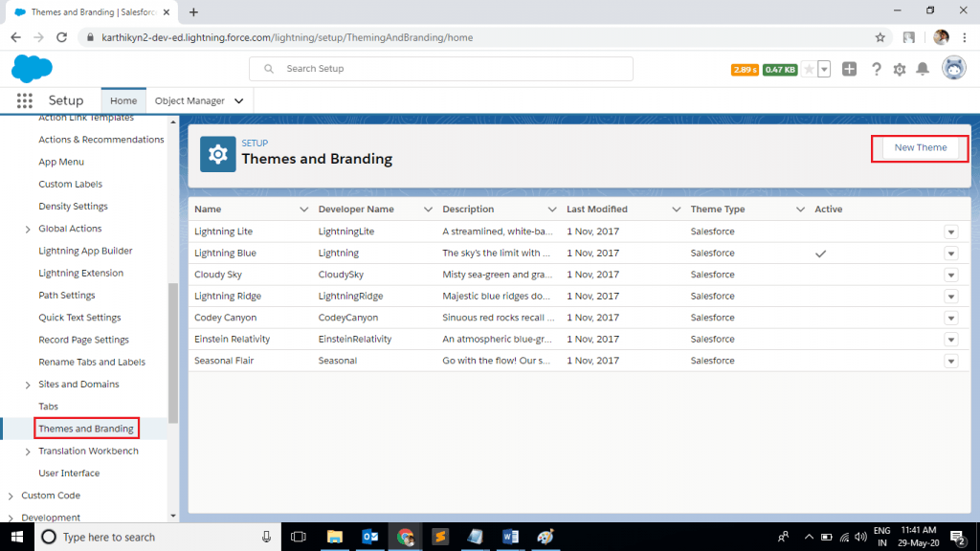
Task: Open the favorites list dropdown arrow
Action: (x=825, y=69)
